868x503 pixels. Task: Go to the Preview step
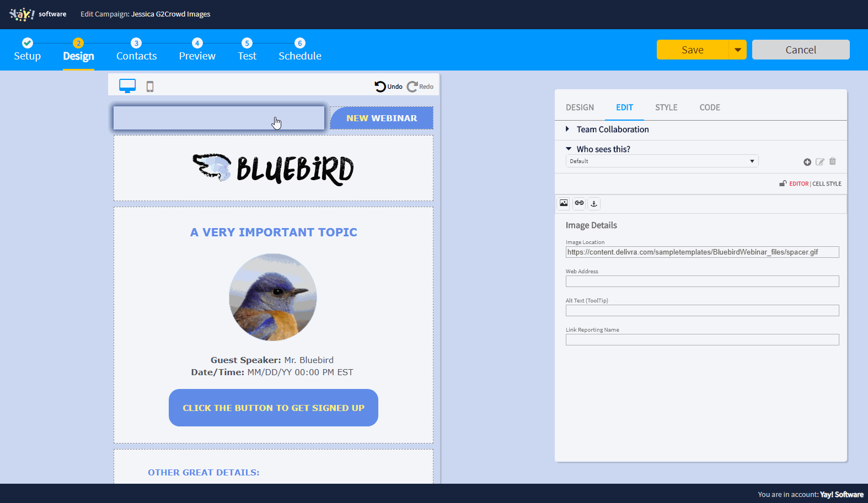pos(197,50)
